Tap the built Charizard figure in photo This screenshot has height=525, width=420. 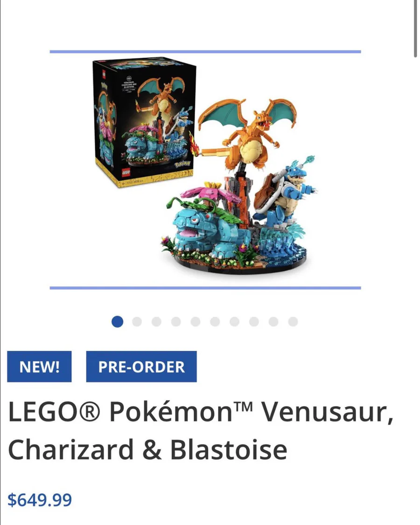[246, 134]
